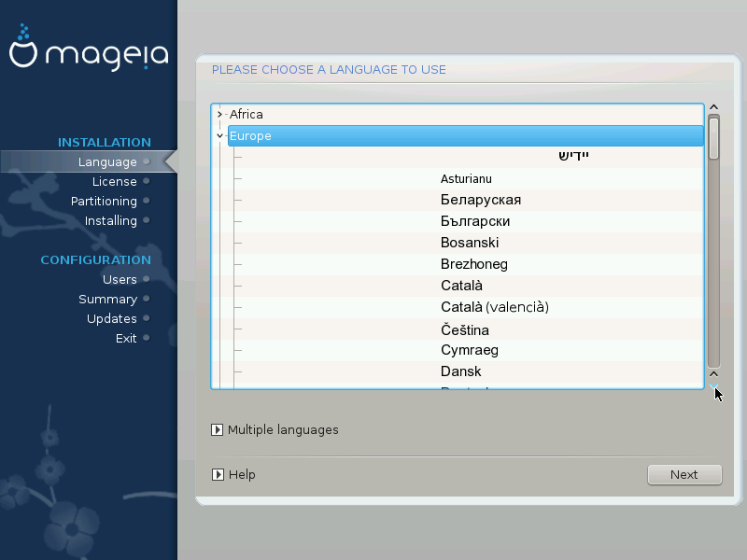Image resolution: width=747 pixels, height=560 pixels.
Task: Click the Exit step in sidebar
Action: pos(126,338)
